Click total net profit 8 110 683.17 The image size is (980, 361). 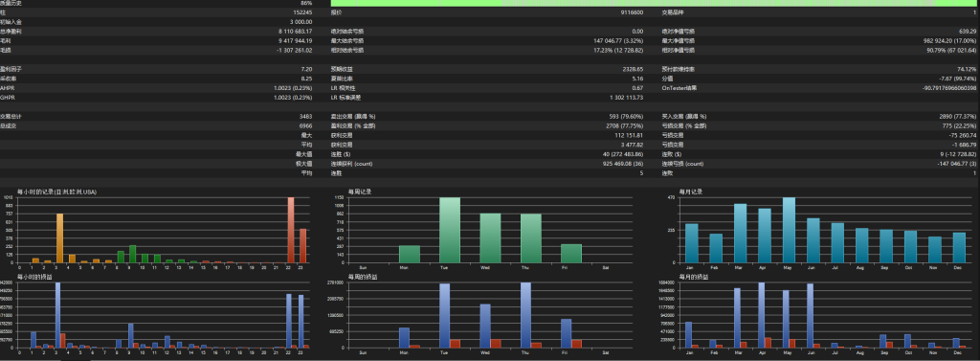(x=296, y=32)
